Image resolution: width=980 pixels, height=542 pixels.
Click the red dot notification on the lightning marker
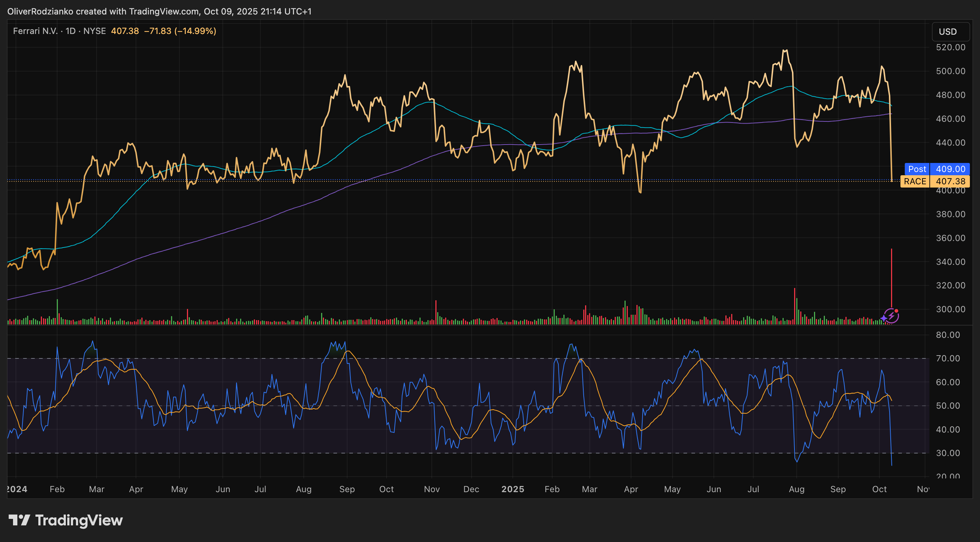(x=897, y=310)
